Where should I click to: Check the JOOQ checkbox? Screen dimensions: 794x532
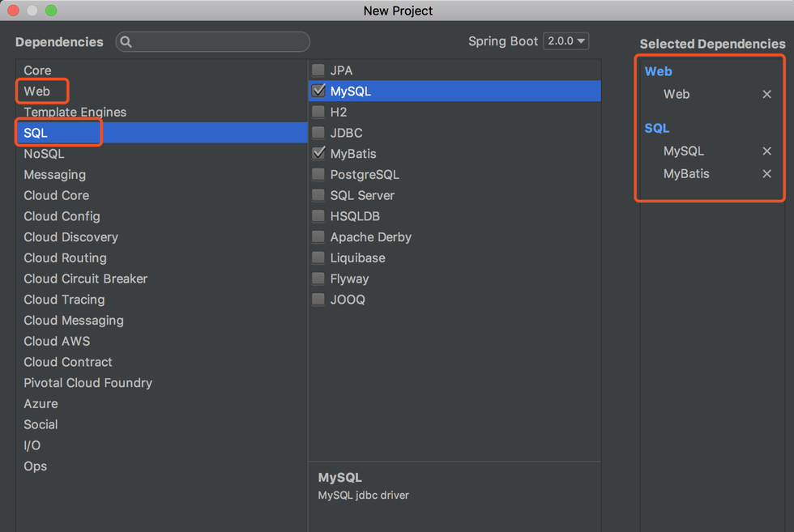tap(318, 299)
